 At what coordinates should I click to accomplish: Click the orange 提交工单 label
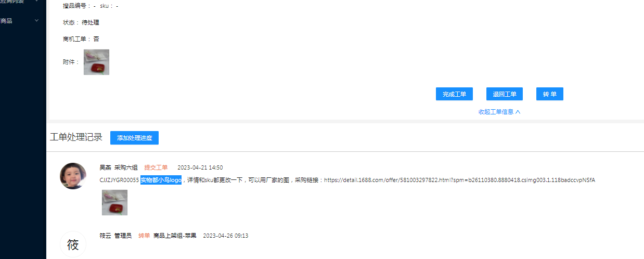point(156,167)
